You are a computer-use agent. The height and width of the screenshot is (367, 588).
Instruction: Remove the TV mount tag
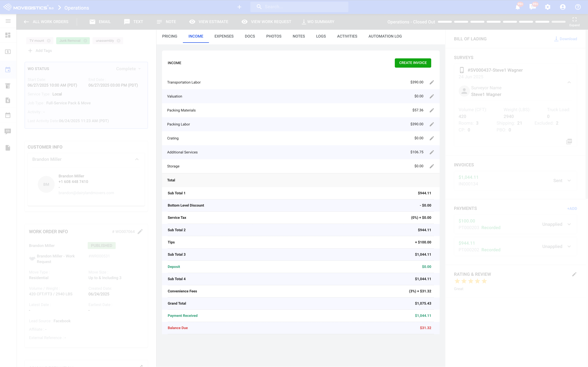(49, 41)
